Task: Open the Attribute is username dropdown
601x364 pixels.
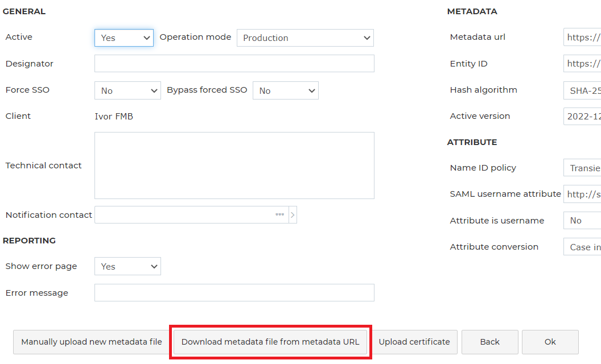Action: [x=582, y=220]
